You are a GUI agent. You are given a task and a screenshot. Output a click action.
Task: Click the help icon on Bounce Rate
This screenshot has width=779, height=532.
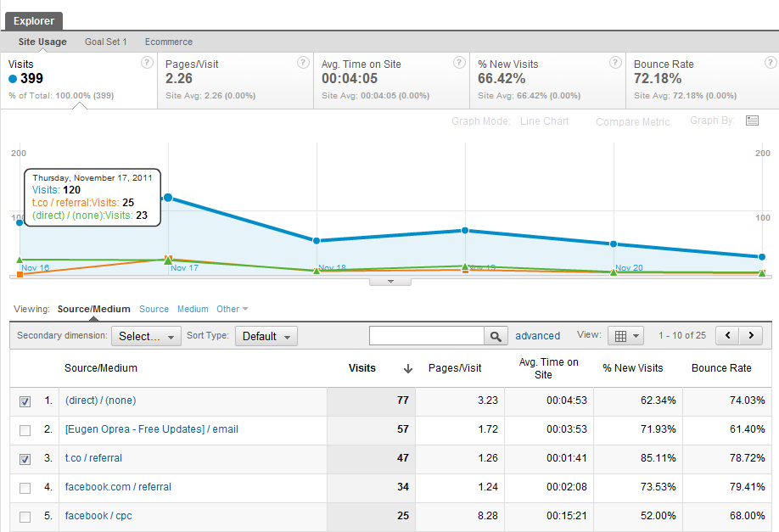(771, 62)
